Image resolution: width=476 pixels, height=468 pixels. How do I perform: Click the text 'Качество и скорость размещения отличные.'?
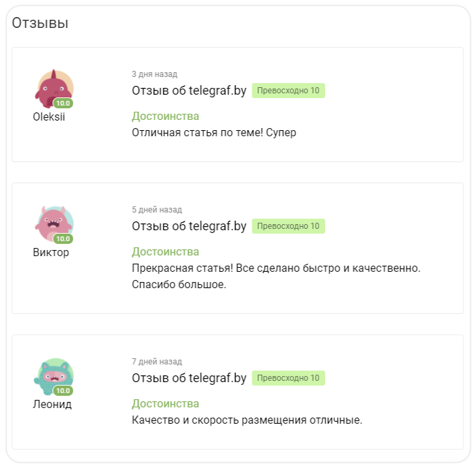[x=247, y=420]
